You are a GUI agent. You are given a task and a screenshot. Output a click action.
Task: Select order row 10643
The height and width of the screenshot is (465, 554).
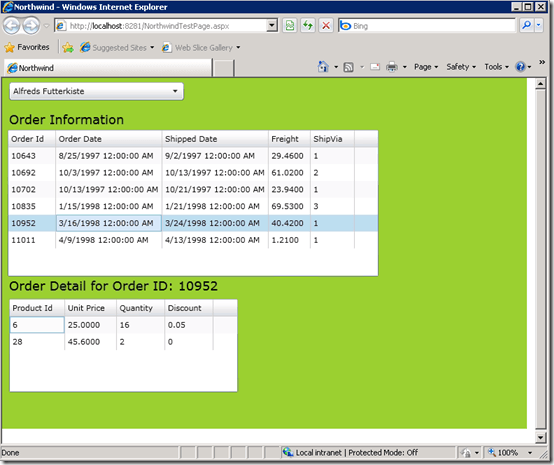pos(193,155)
